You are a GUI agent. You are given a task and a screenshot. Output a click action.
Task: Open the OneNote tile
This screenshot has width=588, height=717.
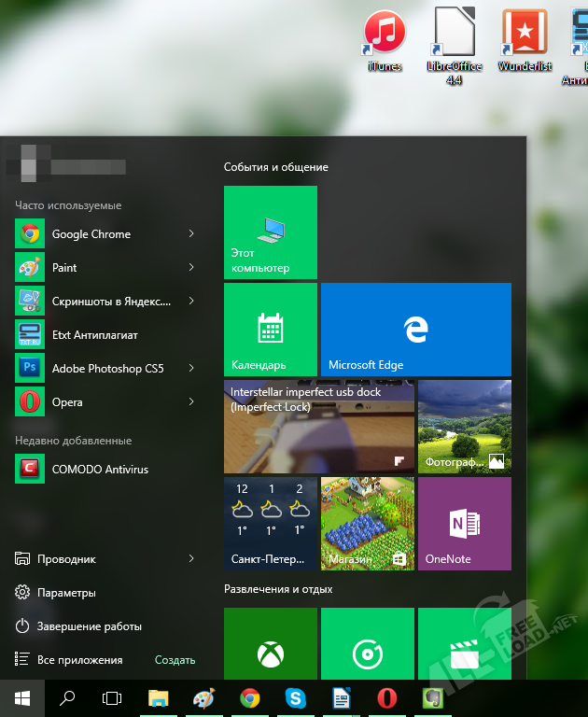(x=464, y=524)
